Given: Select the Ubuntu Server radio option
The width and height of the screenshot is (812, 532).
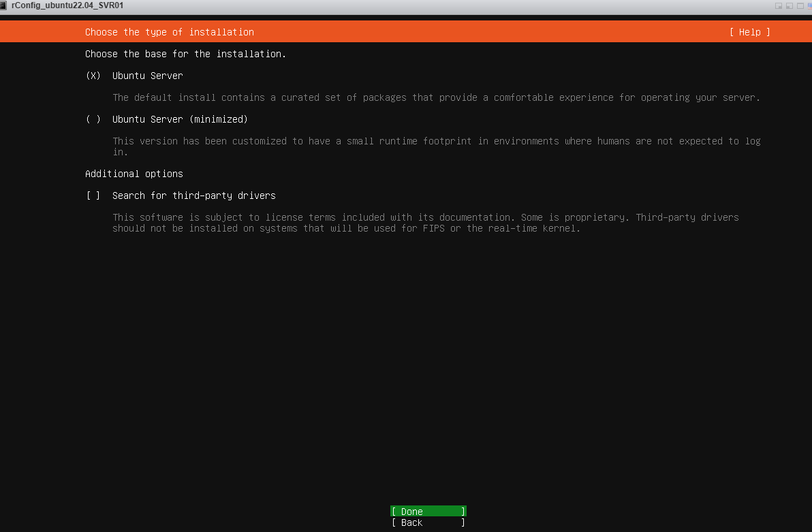Looking at the screenshot, I should pyautogui.click(x=93, y=76).
